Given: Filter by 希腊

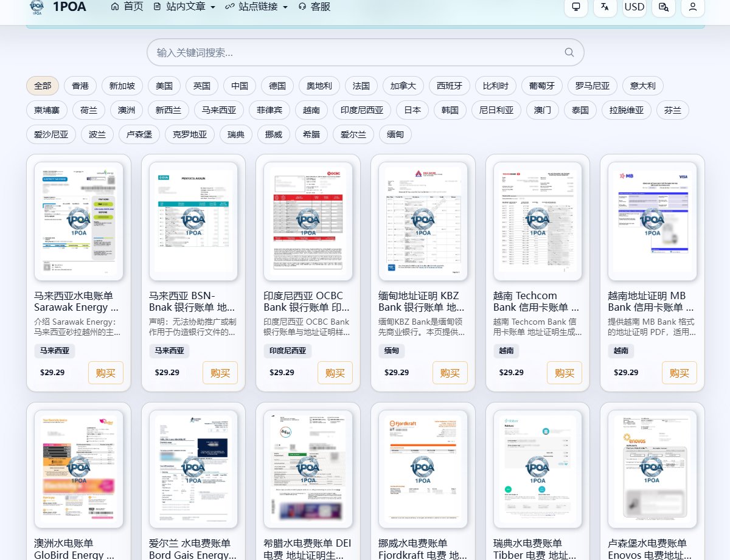Looking at the screenshot, I should tap(311, 134).
